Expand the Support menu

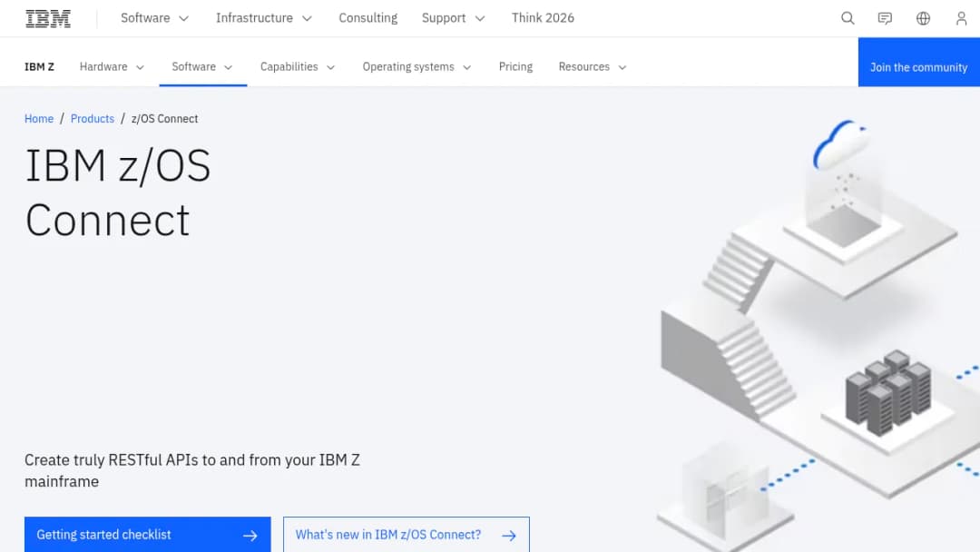pos(453,18)
